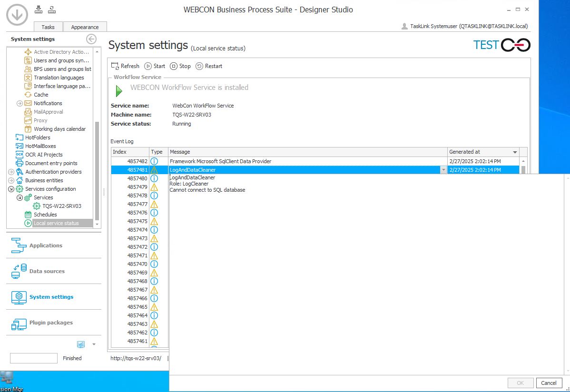Image resolution: width=570 pixels, height=392 pixels.
Task: Click the BPS users and groups list icon
Action: coord(28,69)
